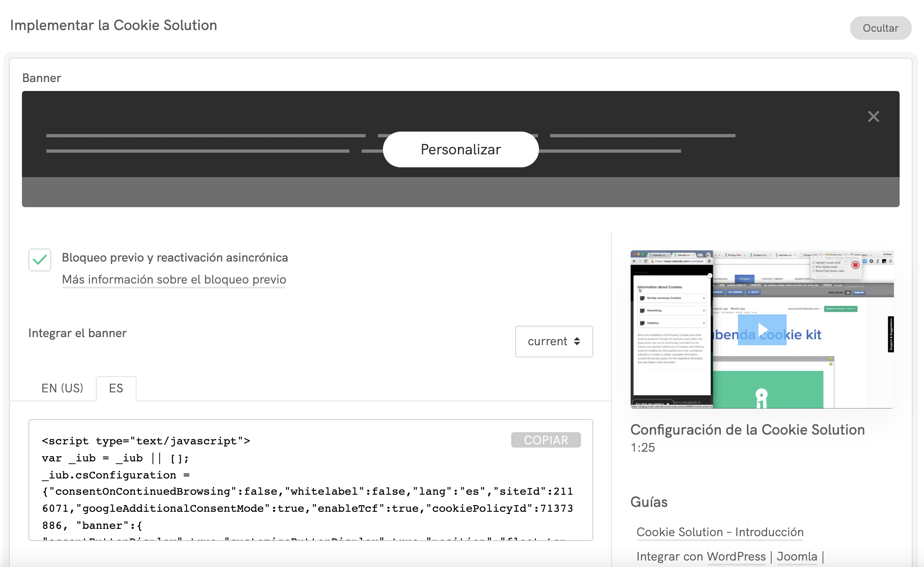Screen dimensions: 924x567
Task: Uncheck Bloqueo previo y reactivación asincrónica
Action: tap(39, 260)
